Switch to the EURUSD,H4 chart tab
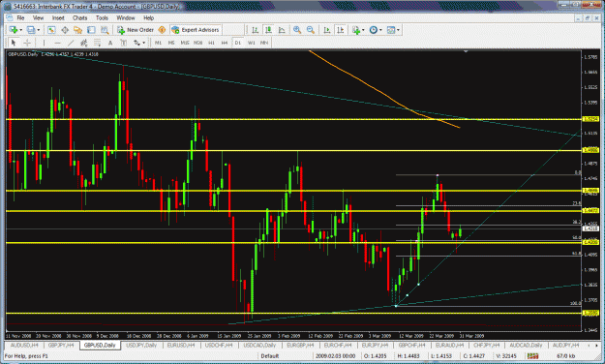 point(181,345)
